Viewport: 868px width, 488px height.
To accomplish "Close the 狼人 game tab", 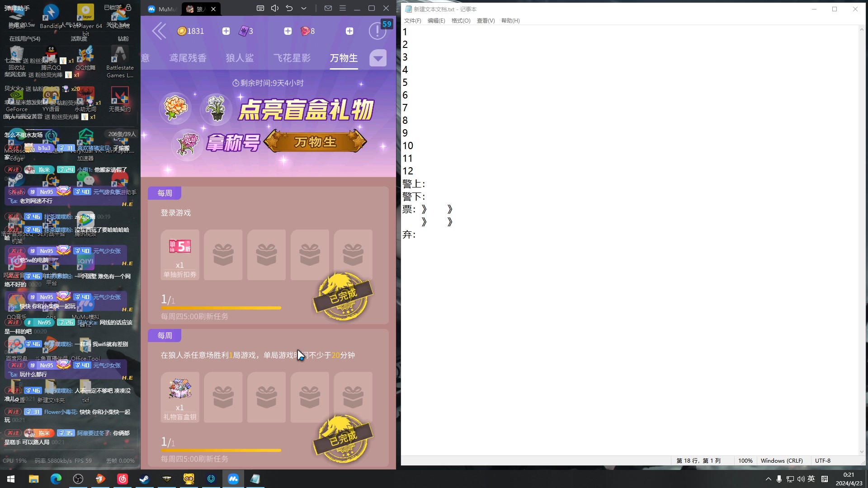I will (213, 9).
